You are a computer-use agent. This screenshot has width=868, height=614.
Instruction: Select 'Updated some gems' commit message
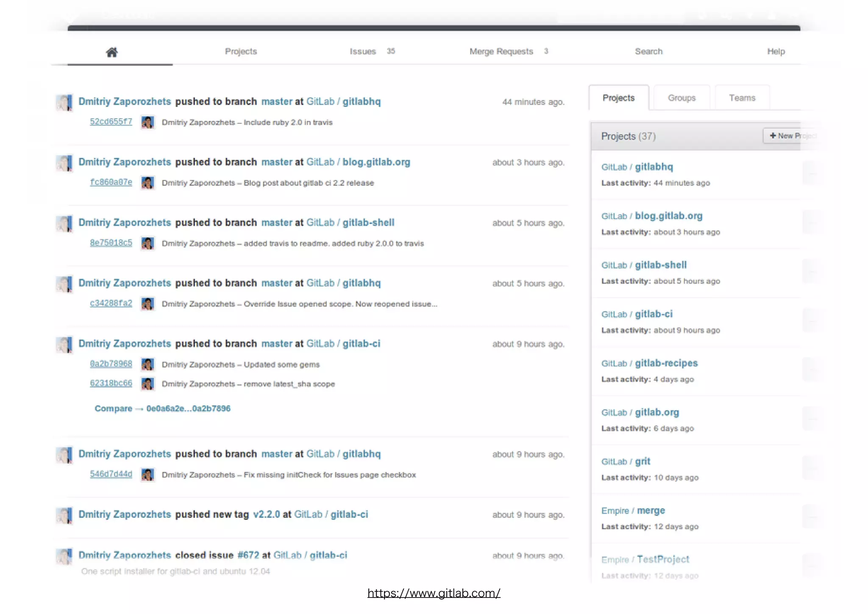click(x=282, y=365)
